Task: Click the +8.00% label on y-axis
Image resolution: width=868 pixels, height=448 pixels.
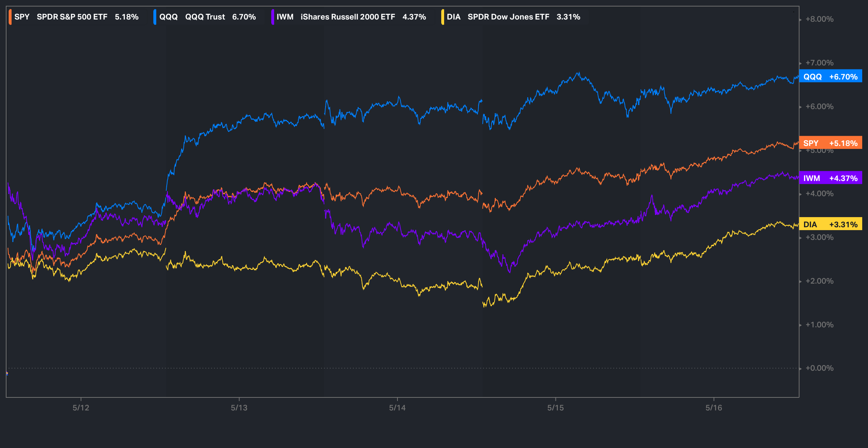Action: pyautogui.click(x=820, y=19)
